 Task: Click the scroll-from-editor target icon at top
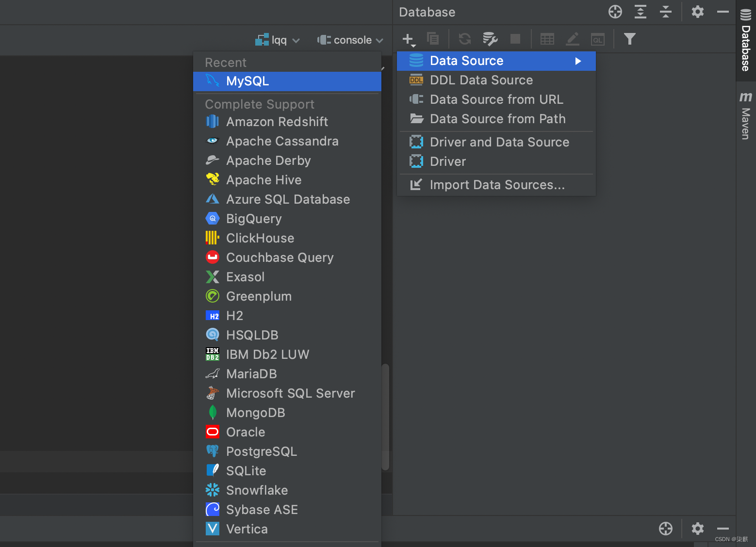tap(615, 12)
